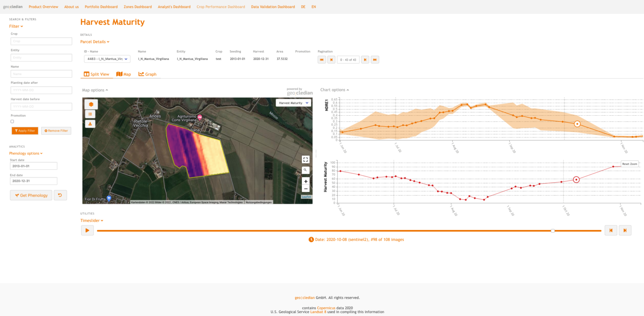Click the map download icon
The width and height of the screenshot is (644, 316).
(x=90, y=124)
